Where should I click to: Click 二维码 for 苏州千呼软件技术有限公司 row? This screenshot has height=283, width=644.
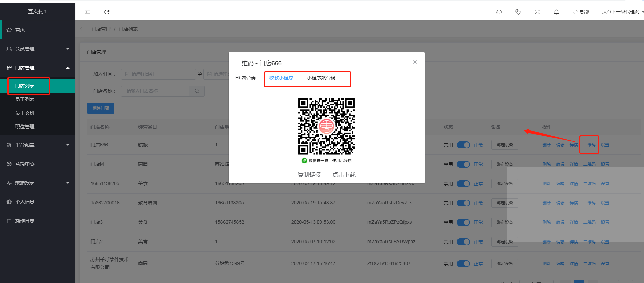(590, 264)
